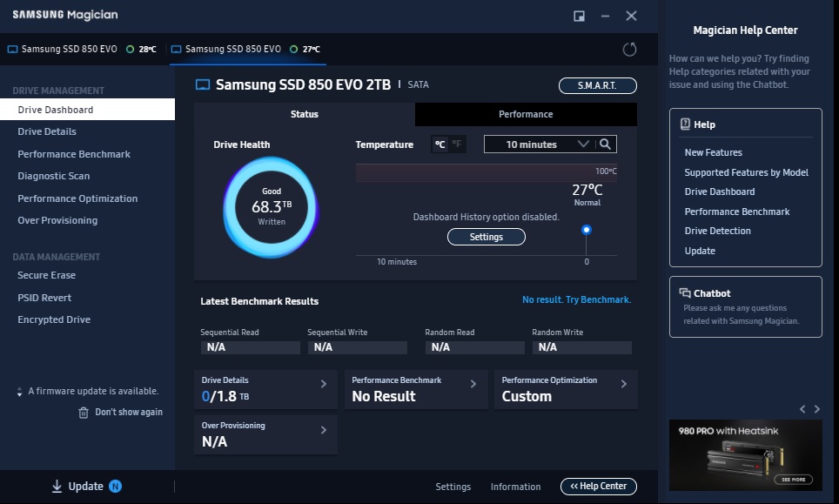Open Secure Erase in sidebar
The height and width of the screenshot is (504, 839).
[x=46, y=275]
